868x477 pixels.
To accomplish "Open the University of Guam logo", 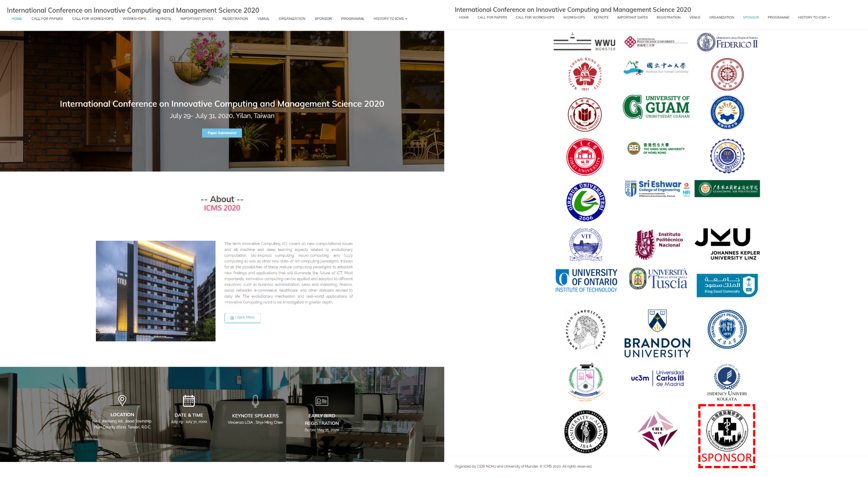I will (x=656, y=107).
